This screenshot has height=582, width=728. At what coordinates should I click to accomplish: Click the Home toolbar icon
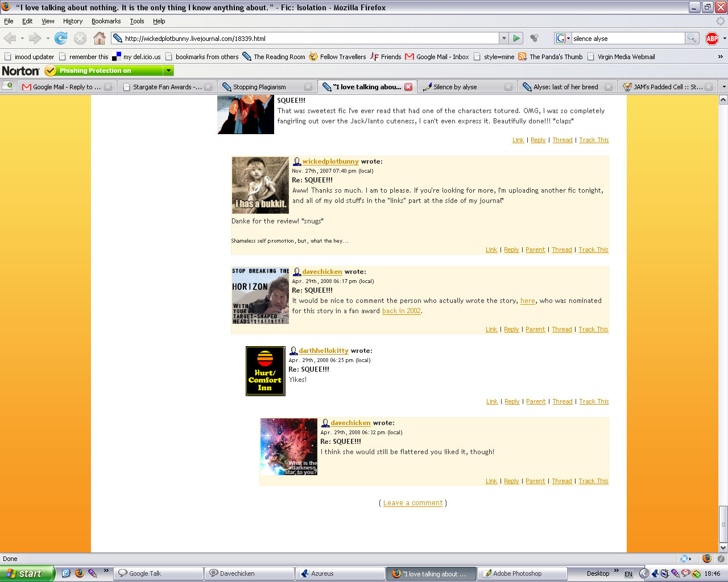[x=99, y=38]
